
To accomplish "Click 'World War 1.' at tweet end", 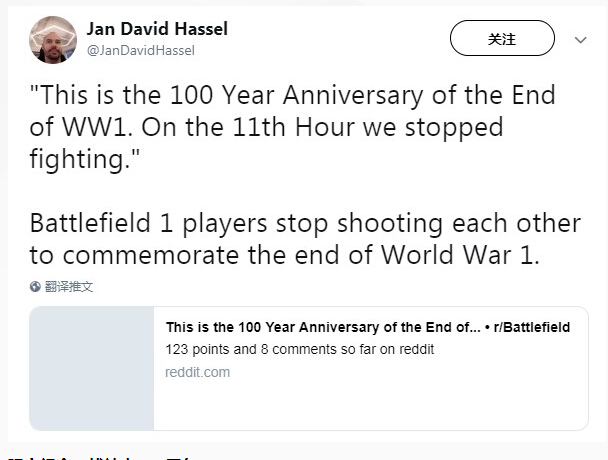I will tap(460, 255).
